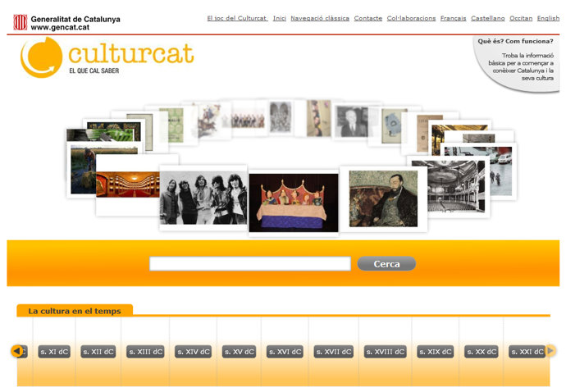Click the left arrow of the century timeline
Screen dimensions: 566x392
tap(17, 351)
